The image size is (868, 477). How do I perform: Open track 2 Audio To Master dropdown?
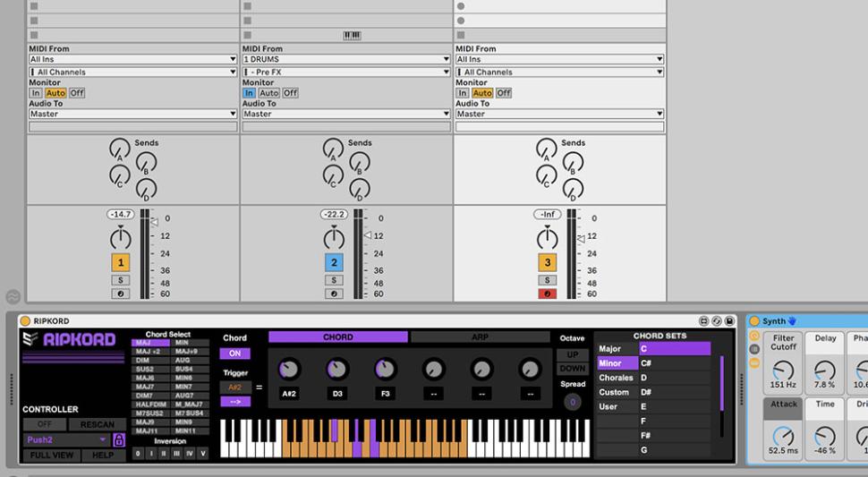point(346,114)
